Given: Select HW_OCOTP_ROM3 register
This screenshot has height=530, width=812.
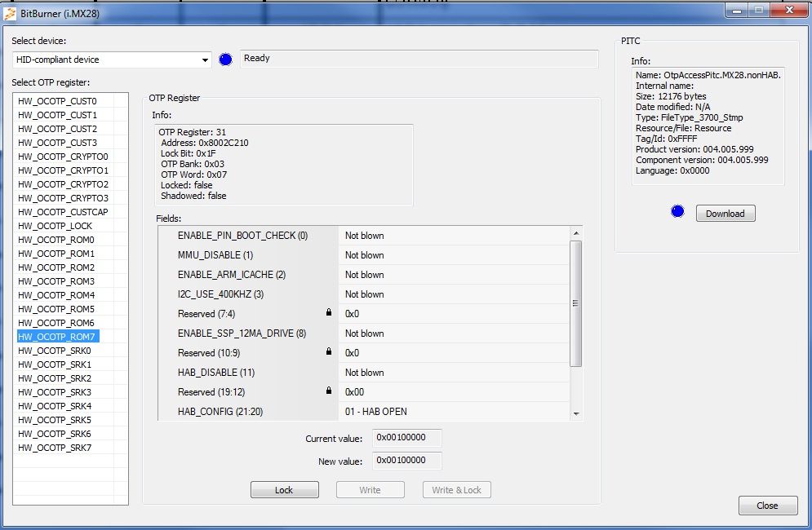Looking at the screenshot, I should click(56, 281).
